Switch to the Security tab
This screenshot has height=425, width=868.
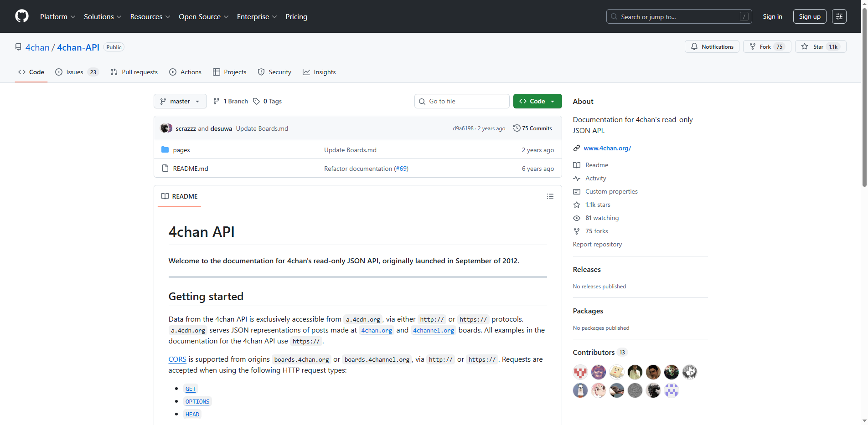point(274,72)
